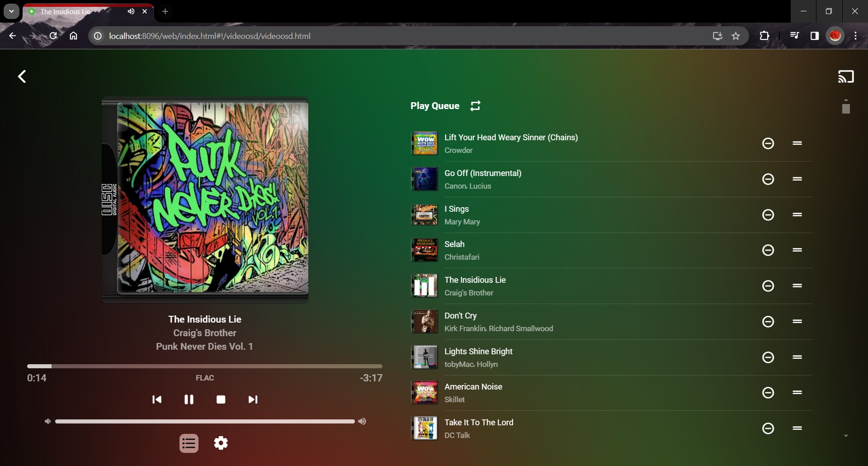Skip to next track
Image resolution: width=868 pixels, height=466 pixels.
point(253,399)
